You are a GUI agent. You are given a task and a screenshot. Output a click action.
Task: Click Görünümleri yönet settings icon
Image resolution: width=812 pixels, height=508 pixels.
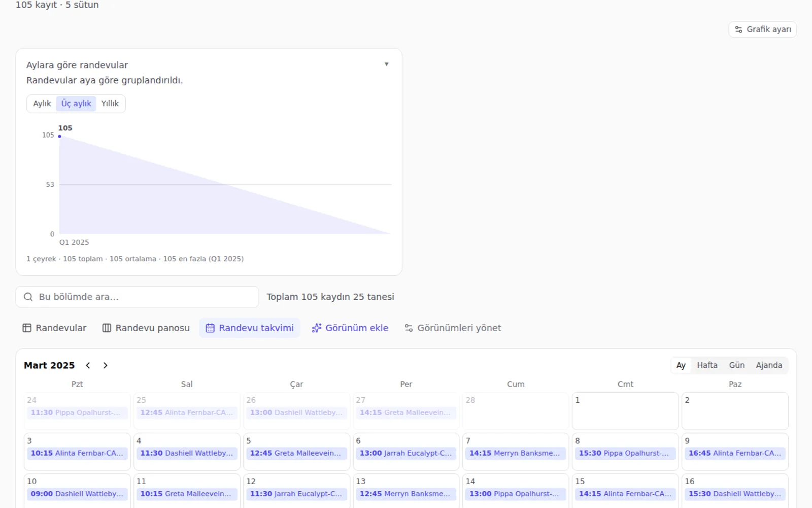point(409,328)
